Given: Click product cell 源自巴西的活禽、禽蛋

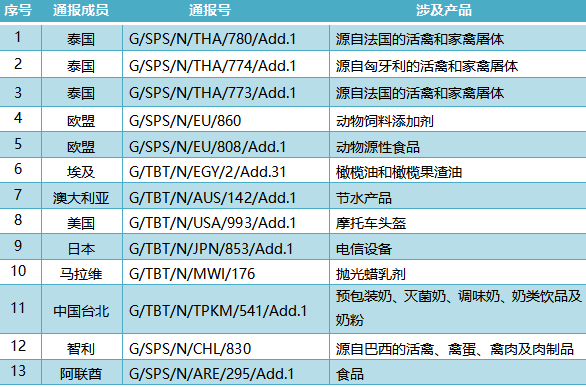Looking at the screenshot, I should (454, 349).
